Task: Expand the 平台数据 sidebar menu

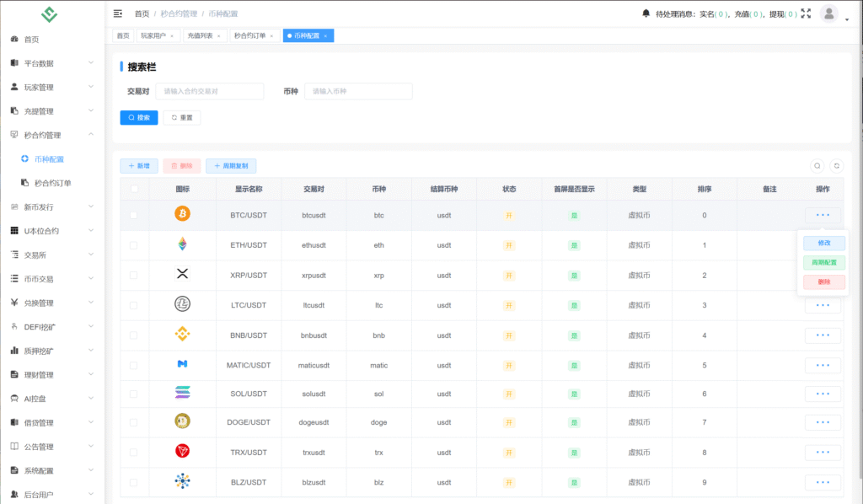Action: click(x=52, y=63)
